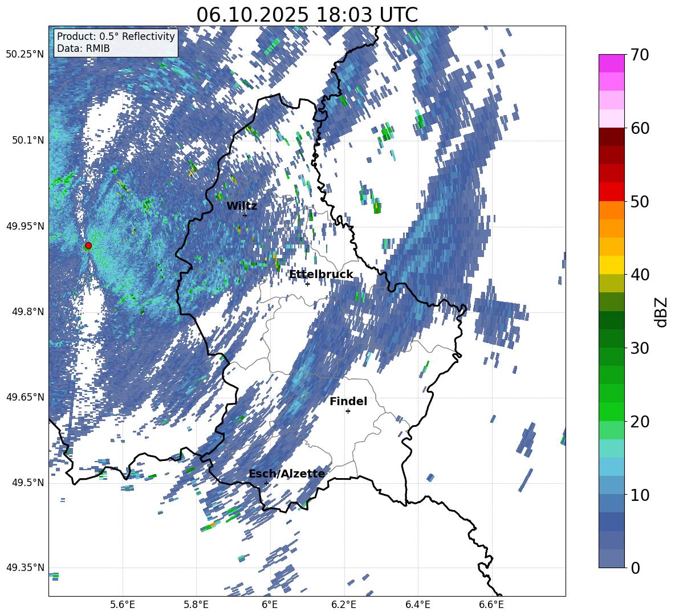675x616 pixels.
Task: Click the Findel location cross marker
Action: point(348,411)
